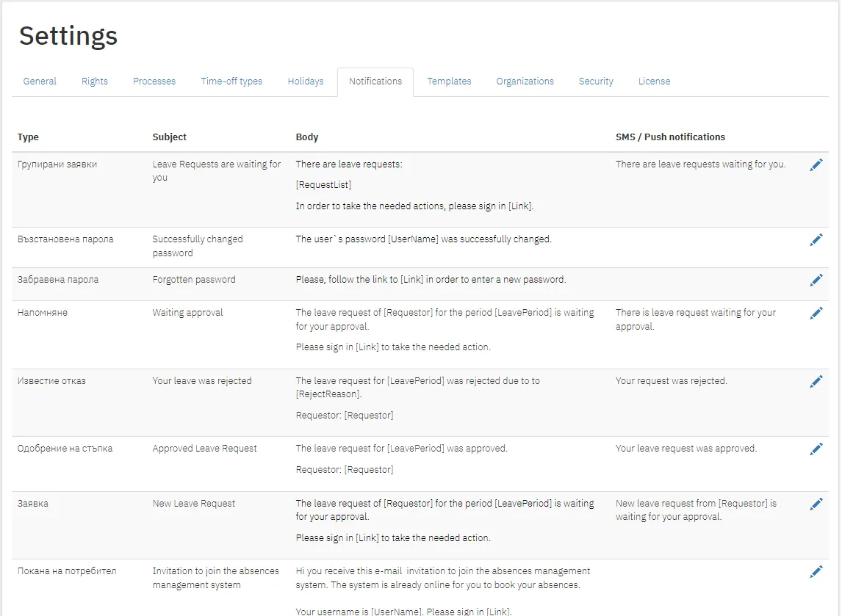Click the Your leave request was approved SMS text
Screen dimensions: 842x616
(x=686, y=449)
